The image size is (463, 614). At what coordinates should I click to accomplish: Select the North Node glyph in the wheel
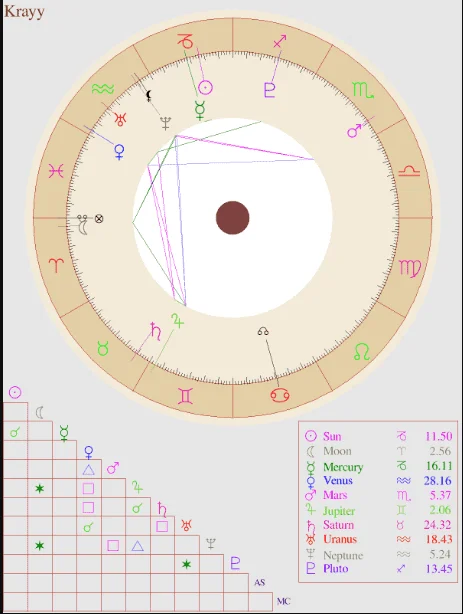tap(263, 332)
